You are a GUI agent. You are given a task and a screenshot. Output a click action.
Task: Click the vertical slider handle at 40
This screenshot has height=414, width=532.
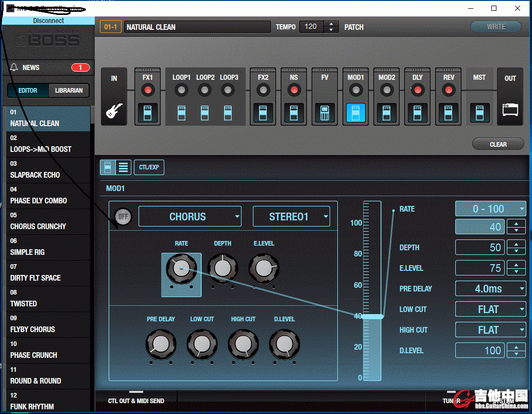372,317
